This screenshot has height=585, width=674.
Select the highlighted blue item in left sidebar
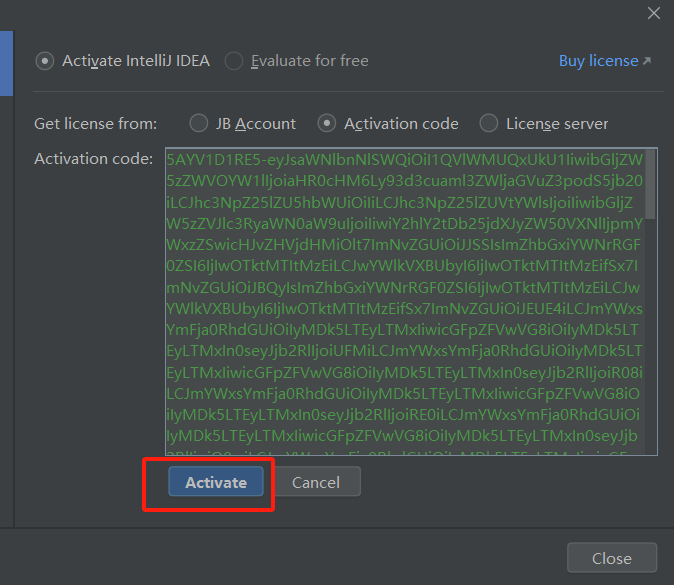click(6, 62)
